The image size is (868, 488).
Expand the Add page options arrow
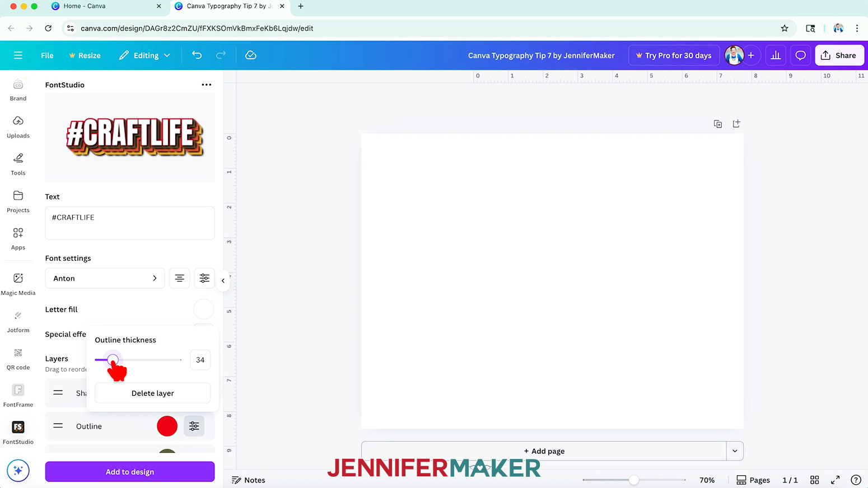pos(735,451)
